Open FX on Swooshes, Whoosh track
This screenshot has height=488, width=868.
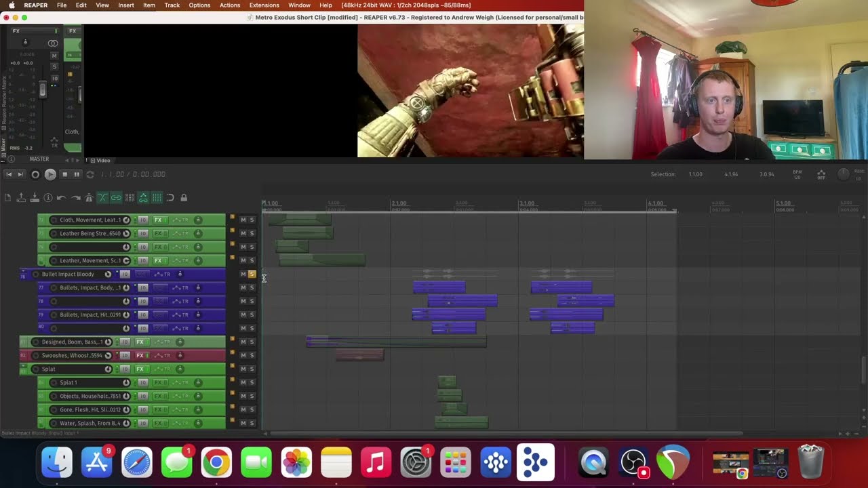(140, 355)
